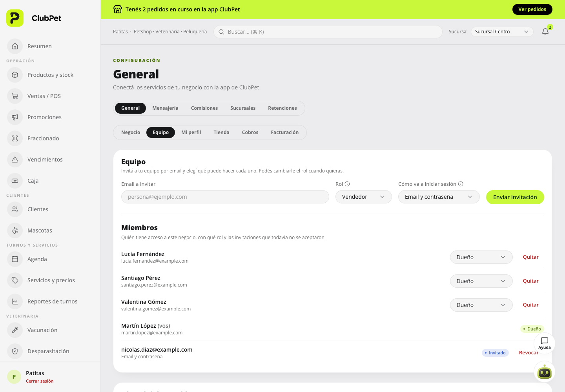The height and width of the screenshot is (392, 565).
Task: Switch to the Comisiones tab
Action: [x=204, y=108]
